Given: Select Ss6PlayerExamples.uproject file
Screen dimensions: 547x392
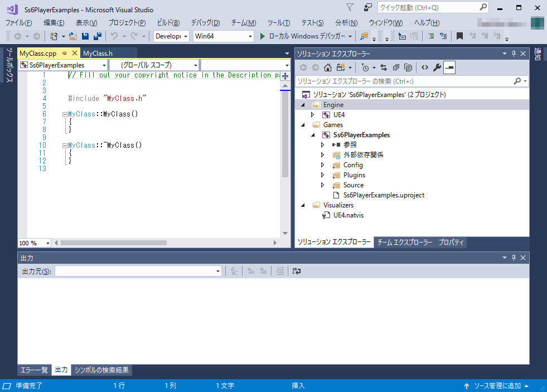Looking at the screenshot, I should [x=384, y=195].
